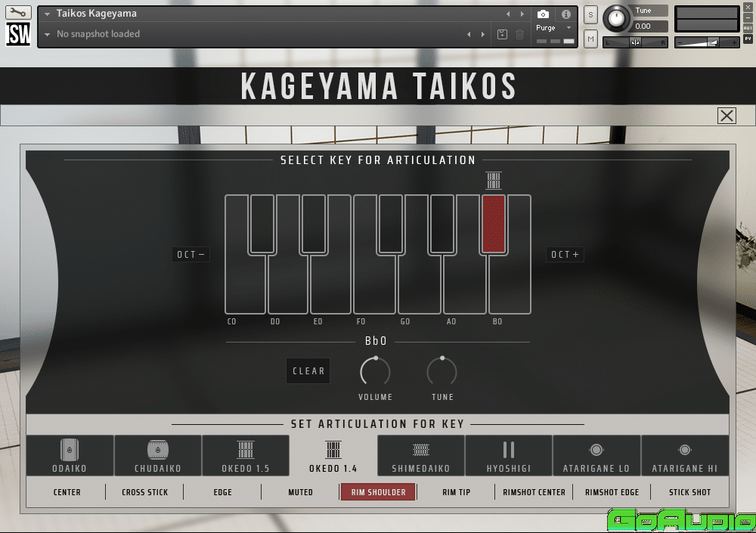The height and width of the screenshot is (533, 756).
Task: Select the Atarigane Hi instrument
Action: click(685, 455)
